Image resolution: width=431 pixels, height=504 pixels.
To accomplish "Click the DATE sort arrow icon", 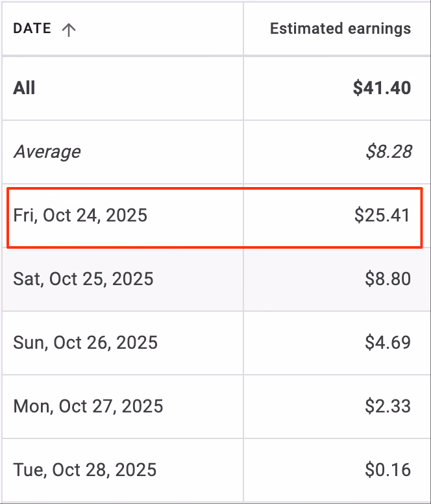I will (69, 30).
